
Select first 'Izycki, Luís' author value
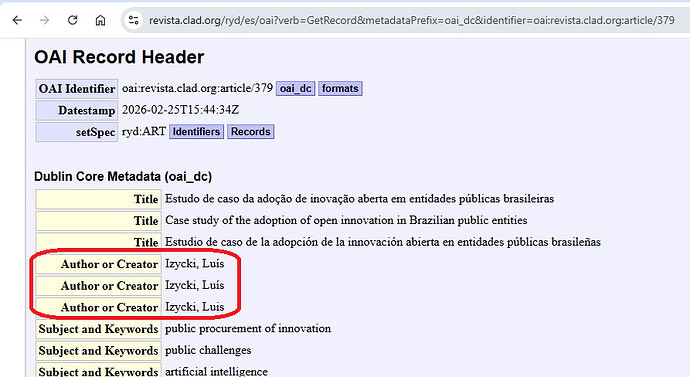tap(195, 264)
